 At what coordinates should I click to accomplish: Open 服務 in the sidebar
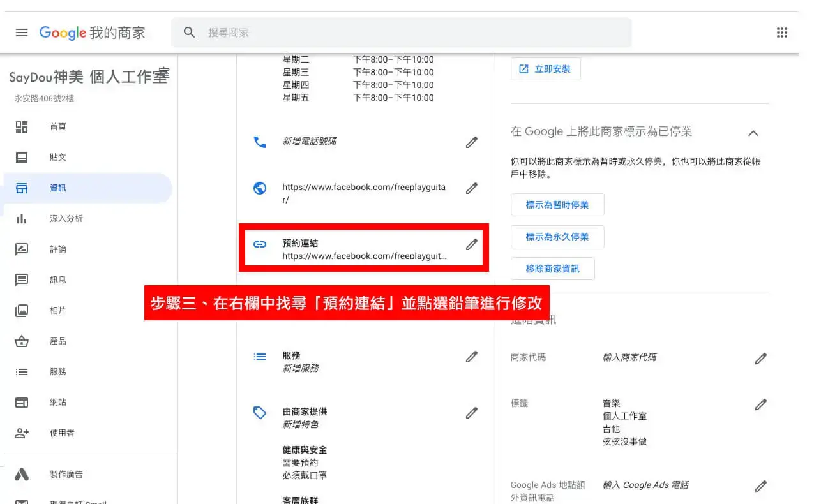pyautogui.click(x=88, y=371)
